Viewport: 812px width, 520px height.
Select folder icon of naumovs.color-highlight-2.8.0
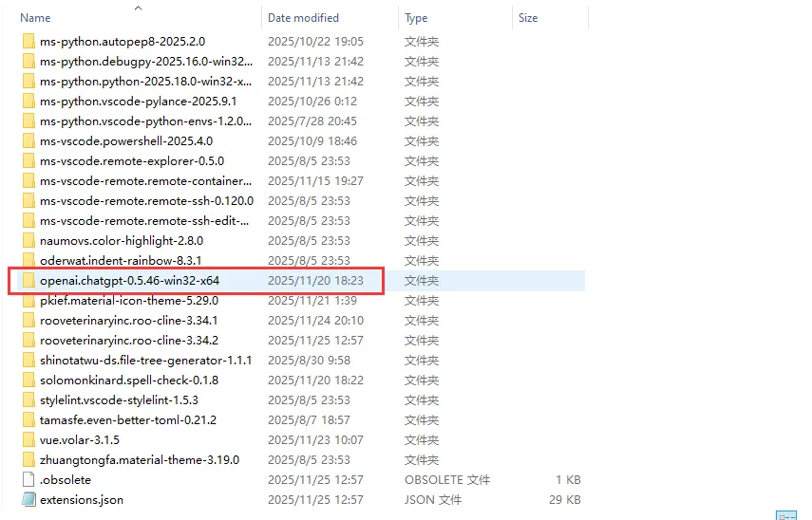coord(29,241)
